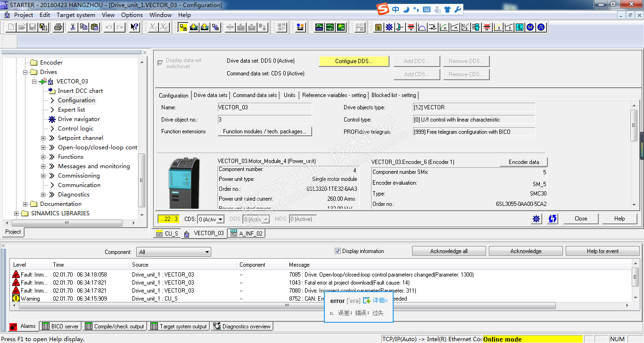
Task: Expand the Setpoint channel node
Action: [43, 138]
